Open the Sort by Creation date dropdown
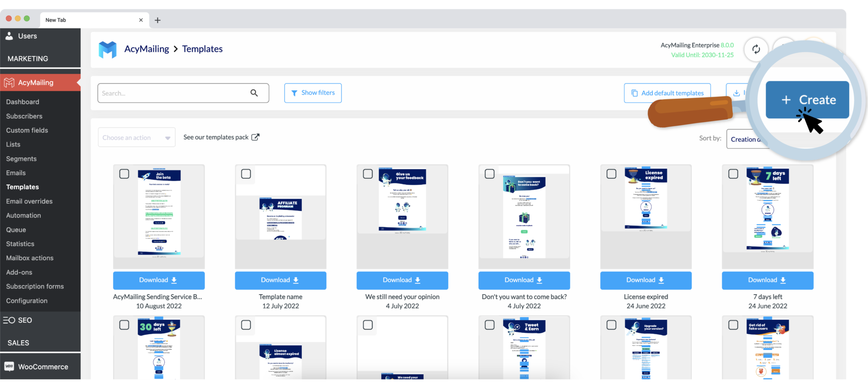 748,139
